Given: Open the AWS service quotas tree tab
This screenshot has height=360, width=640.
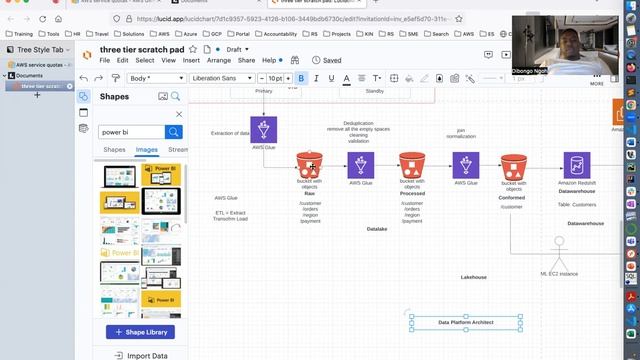Looking at the screenshot, I should [39, 65].
